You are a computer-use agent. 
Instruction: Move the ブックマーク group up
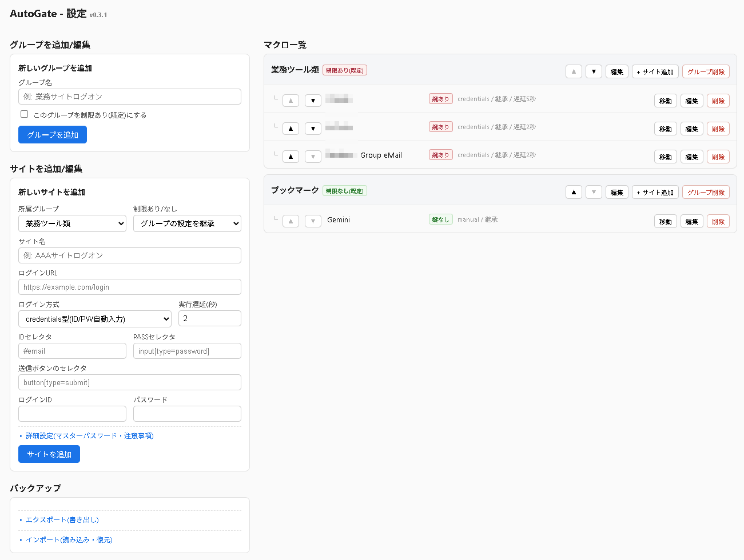(574, 192)
